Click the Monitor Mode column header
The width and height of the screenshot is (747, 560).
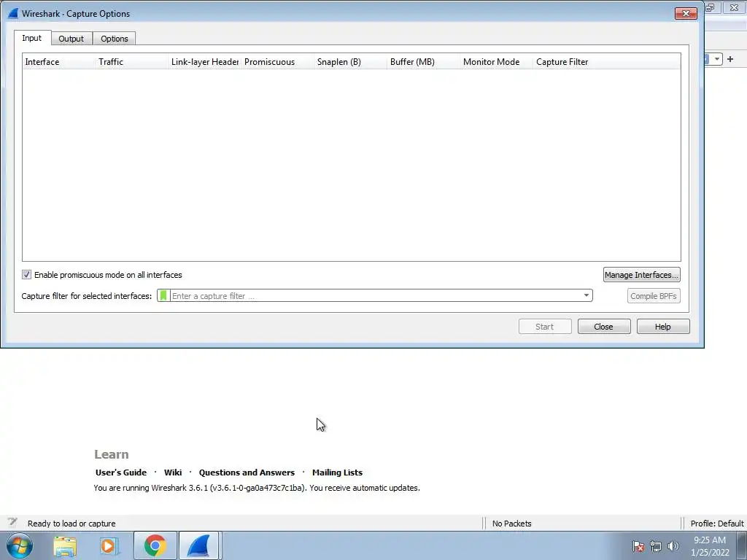coord(496,62)
